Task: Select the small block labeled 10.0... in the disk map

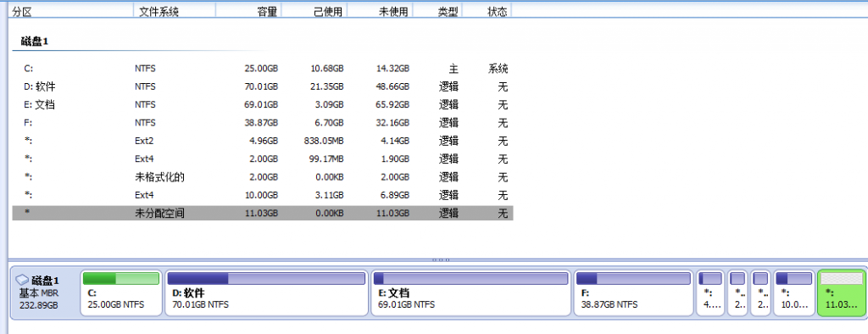Action: 793,292
